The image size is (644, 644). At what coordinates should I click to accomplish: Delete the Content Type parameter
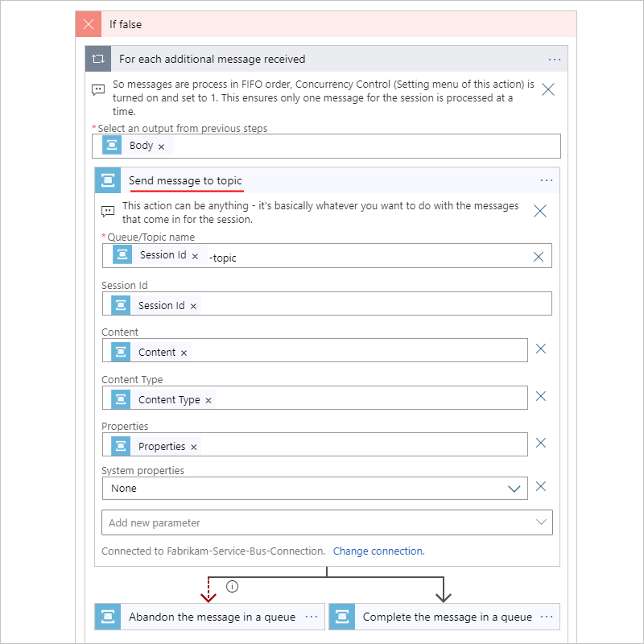[540, 396]
